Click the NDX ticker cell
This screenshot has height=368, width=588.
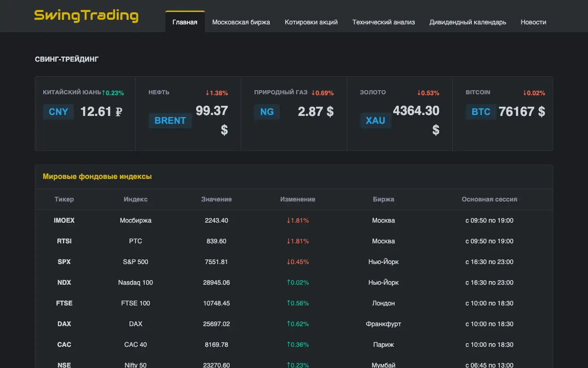click(64, 282)
